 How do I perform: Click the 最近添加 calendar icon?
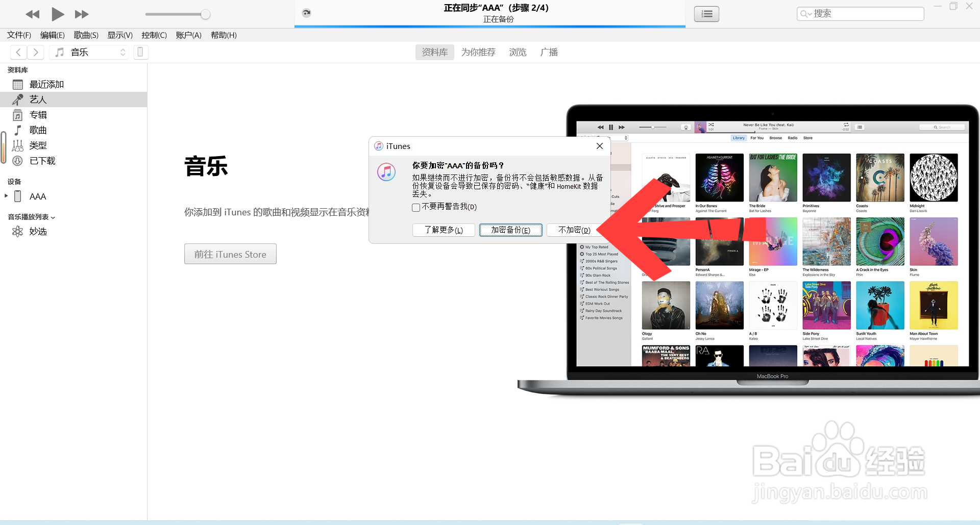point(18,84)
